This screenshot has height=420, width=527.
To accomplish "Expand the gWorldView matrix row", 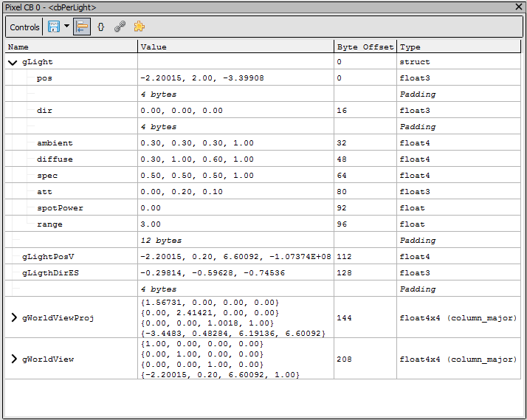I will pyautogui.click(x=14, y=359).
